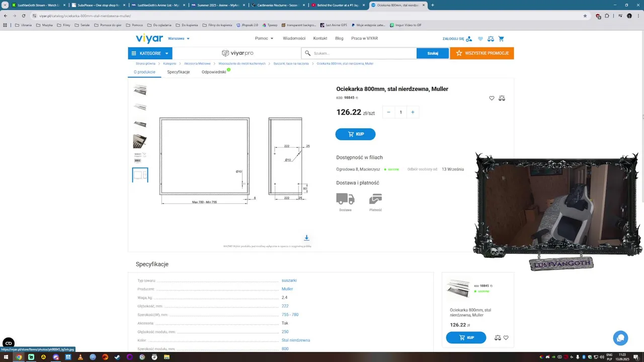Open Kontakt page
The height and width of the screenshot is (362, 644).
[320, 38]
